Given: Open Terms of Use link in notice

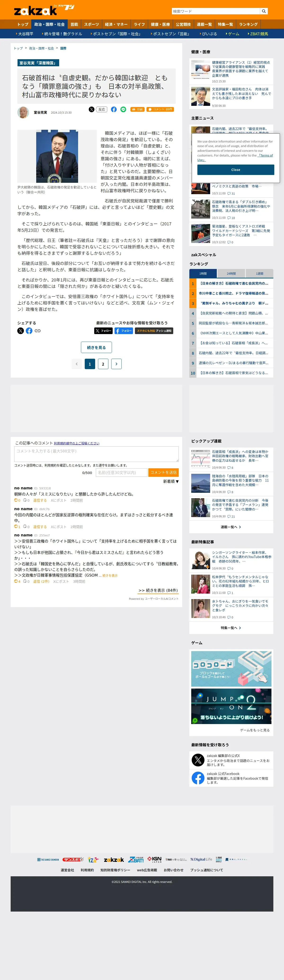Looking at the screenshot, I should pos(235,157).
